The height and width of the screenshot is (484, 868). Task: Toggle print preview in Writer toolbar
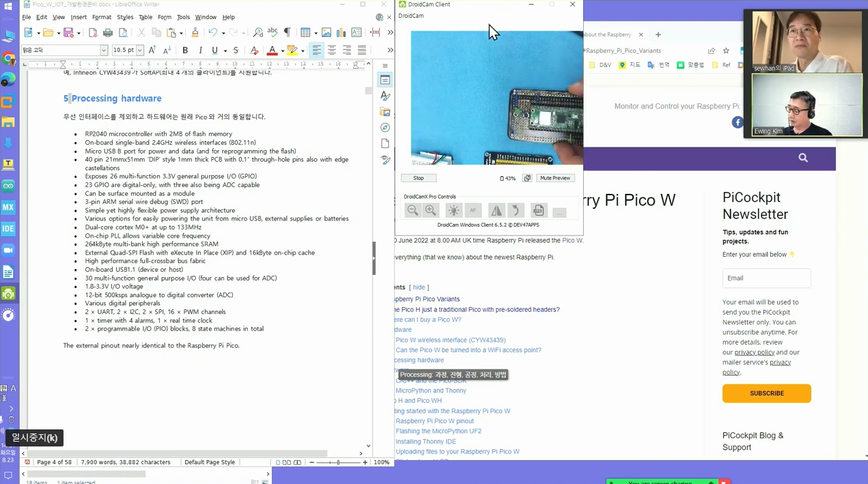[x=123, y=32]
